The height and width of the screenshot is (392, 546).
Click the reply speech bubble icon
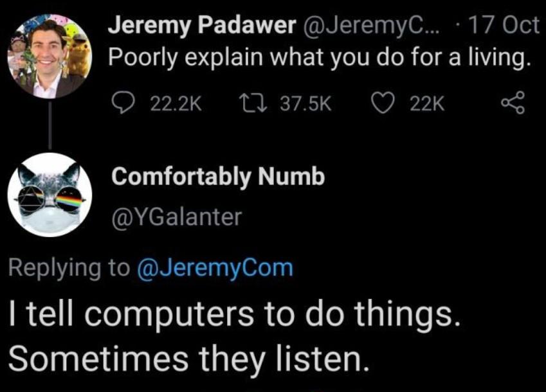tap(121, 103)
